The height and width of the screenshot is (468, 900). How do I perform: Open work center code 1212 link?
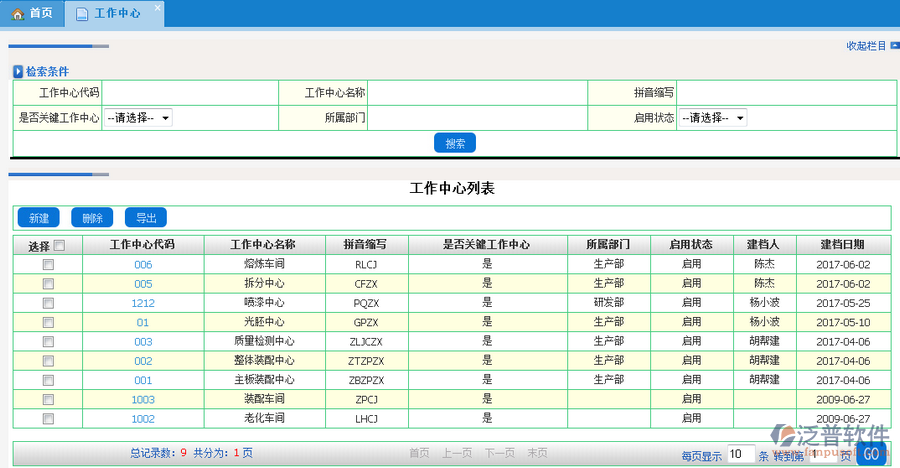click(143, 303)
